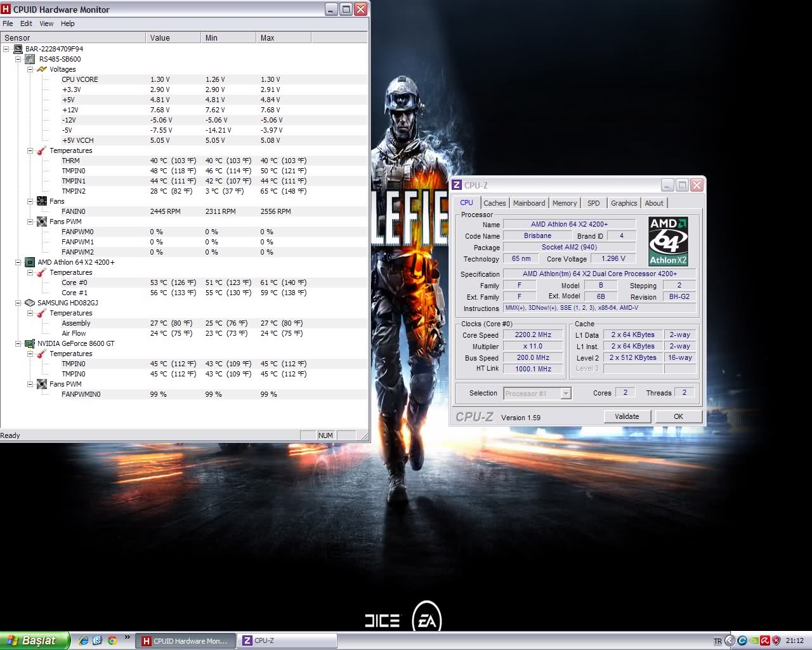812x650 pixels.
Task: Collapse the RS485-SB600 node
Action: pyautogui.click(x=18, y=59)
